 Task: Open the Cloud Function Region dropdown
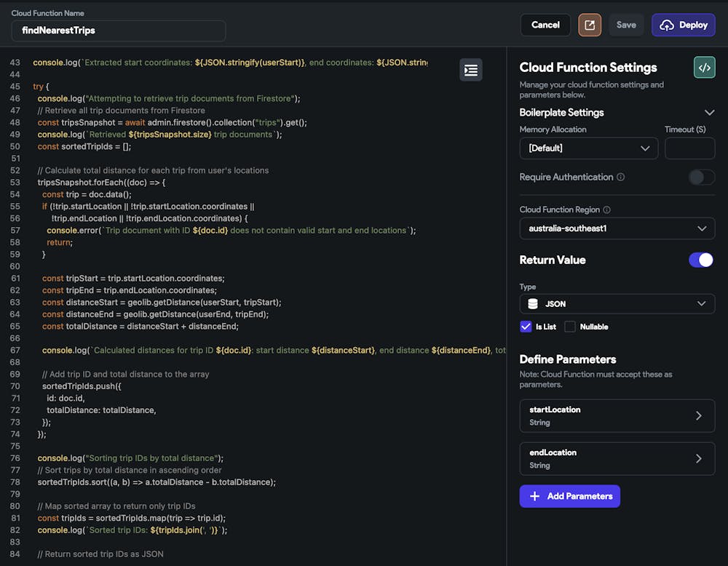[617, 228]
